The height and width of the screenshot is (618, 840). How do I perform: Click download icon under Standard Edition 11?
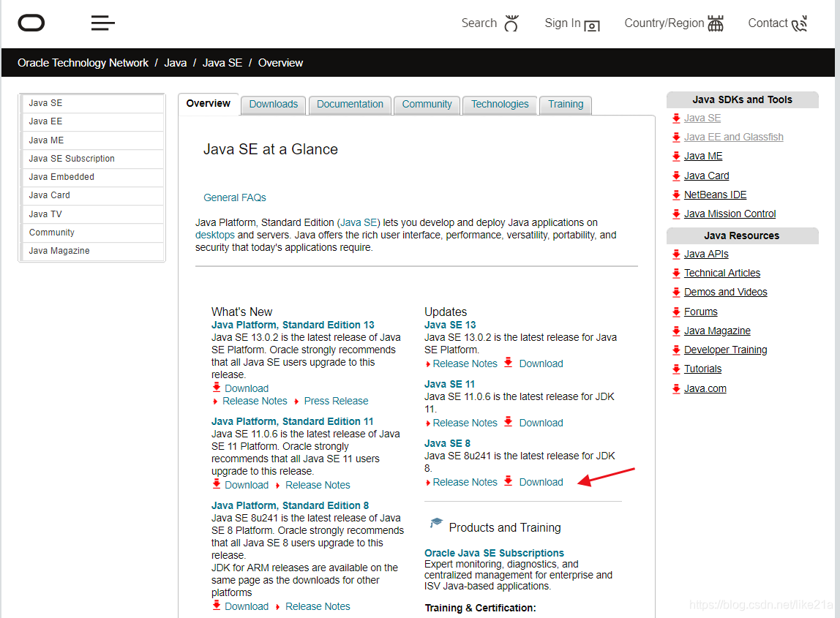(217, 483)
